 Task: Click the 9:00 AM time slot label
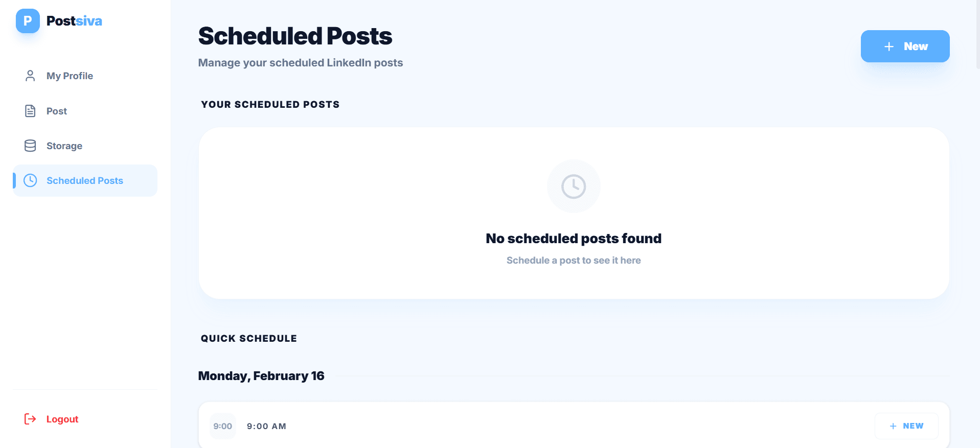[266, 426]
